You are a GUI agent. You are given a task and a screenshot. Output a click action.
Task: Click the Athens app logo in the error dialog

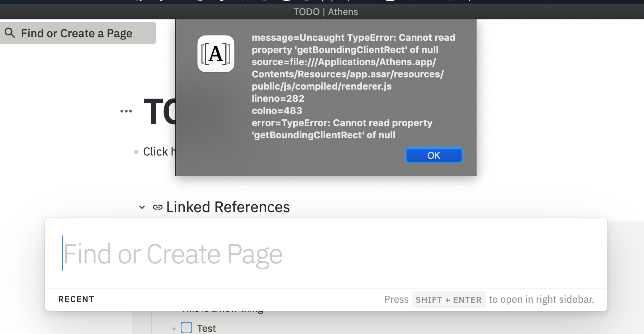click(x=216, y=54)
